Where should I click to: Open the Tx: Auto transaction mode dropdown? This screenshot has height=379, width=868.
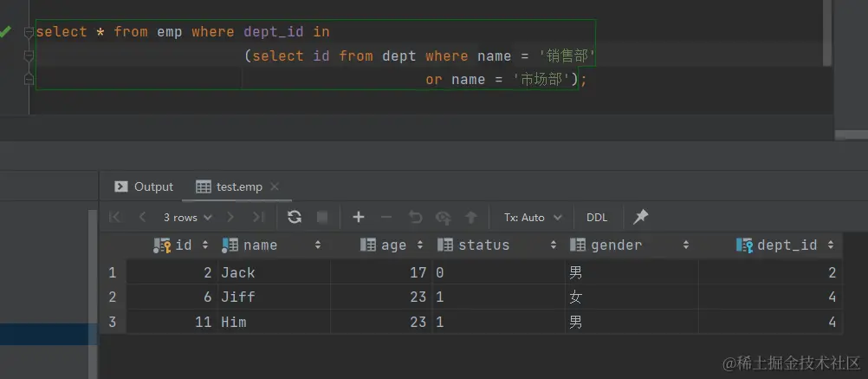point(533,217)
